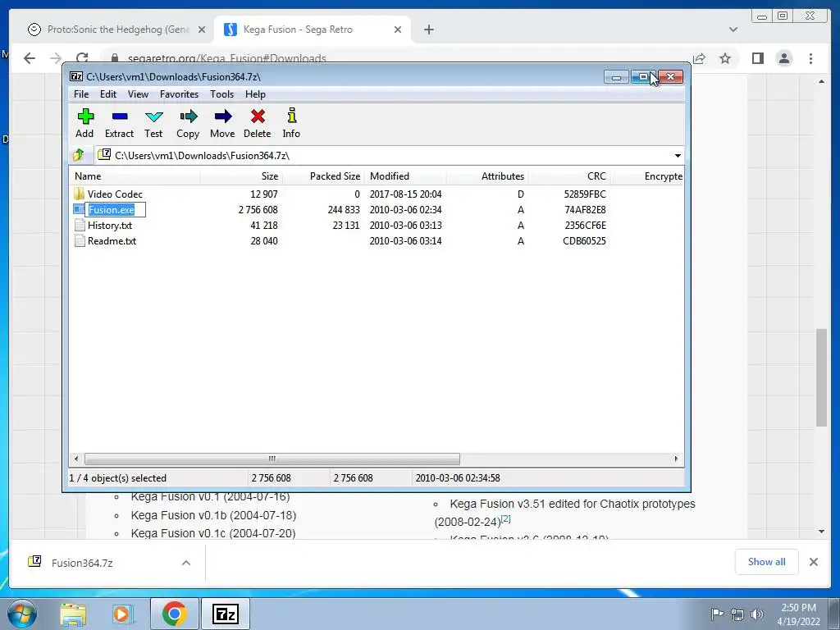Open the Windows Start orb
This screenshot has width=840, height=630.
tap(22, 614)
